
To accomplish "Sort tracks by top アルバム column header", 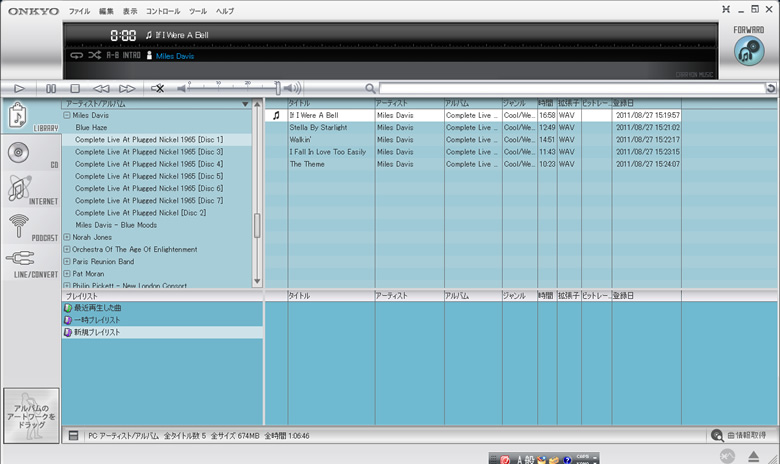I will pyautogui.click(x=473, y=103).
